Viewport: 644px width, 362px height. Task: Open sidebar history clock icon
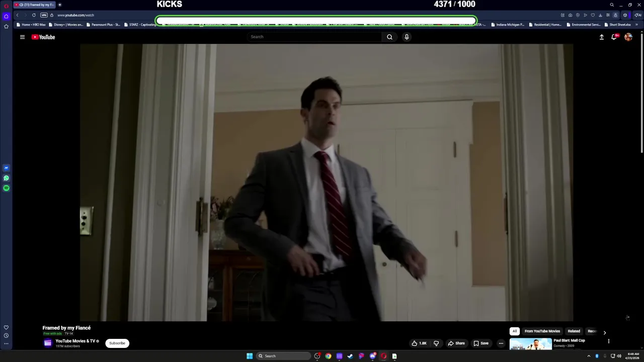(x=6, y=335)
